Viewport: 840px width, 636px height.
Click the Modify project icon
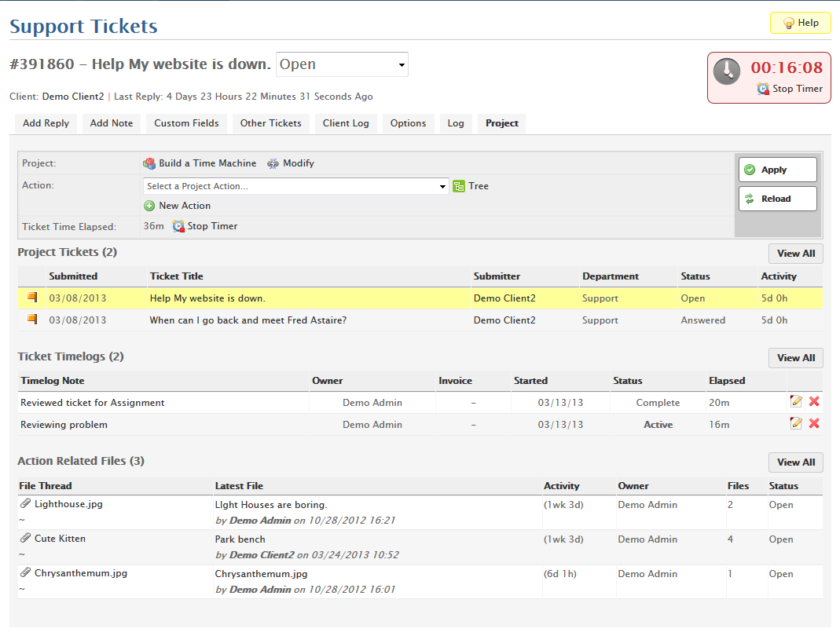273,163
